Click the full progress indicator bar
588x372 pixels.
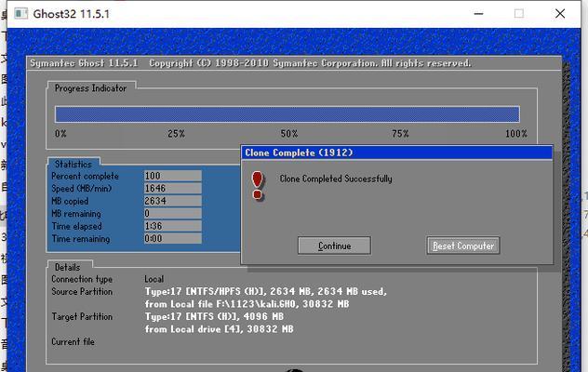287,114
